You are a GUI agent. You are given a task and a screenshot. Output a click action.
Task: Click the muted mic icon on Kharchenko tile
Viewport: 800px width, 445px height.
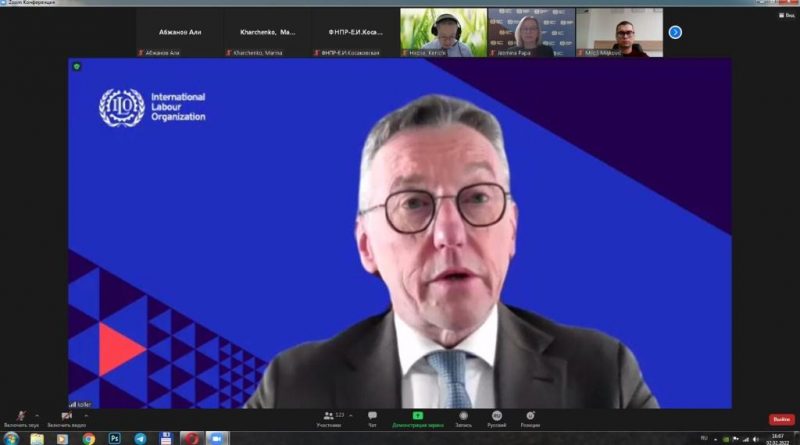229,53
